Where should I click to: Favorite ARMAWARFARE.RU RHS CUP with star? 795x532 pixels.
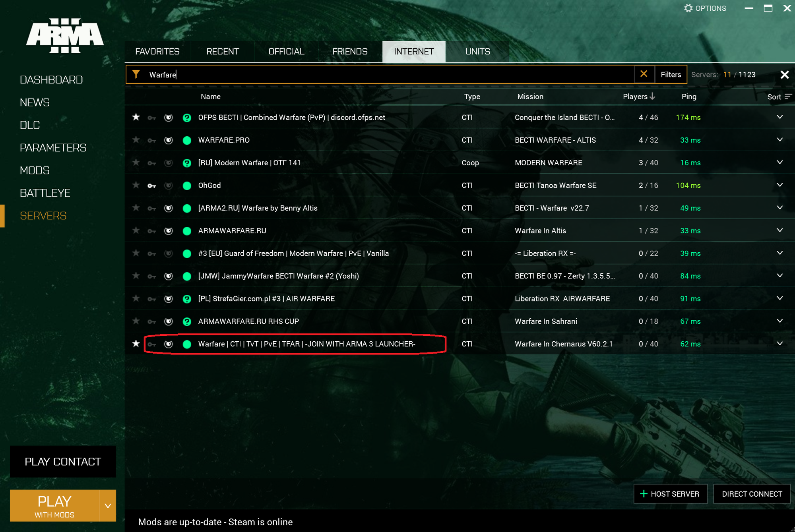pyautogui.click(x=136, y=321)
